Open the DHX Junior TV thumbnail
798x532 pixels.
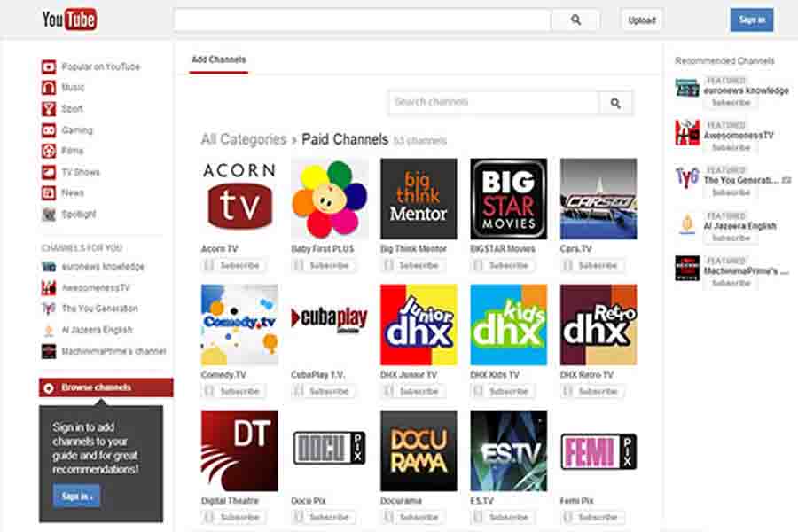pos(419,325)
